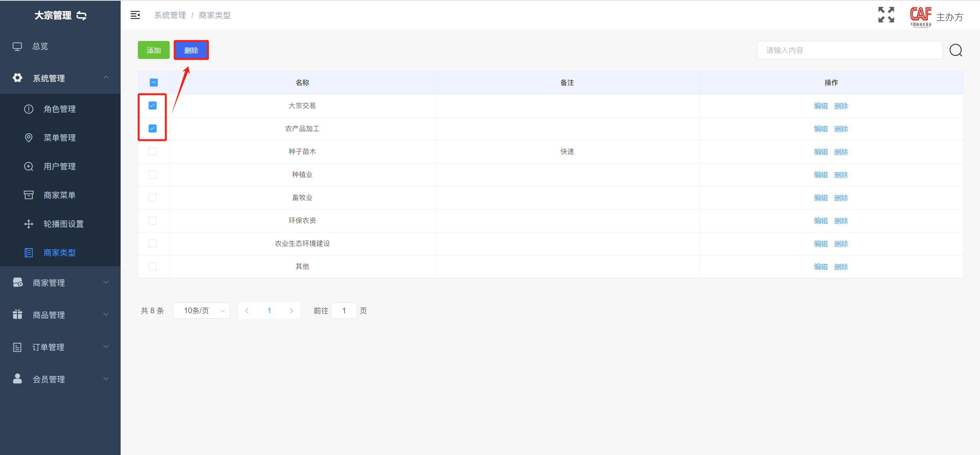Collapse the sidebar using the hamburger icon
This screenshot has height=455, width=980.
click(x=135, y=15)
